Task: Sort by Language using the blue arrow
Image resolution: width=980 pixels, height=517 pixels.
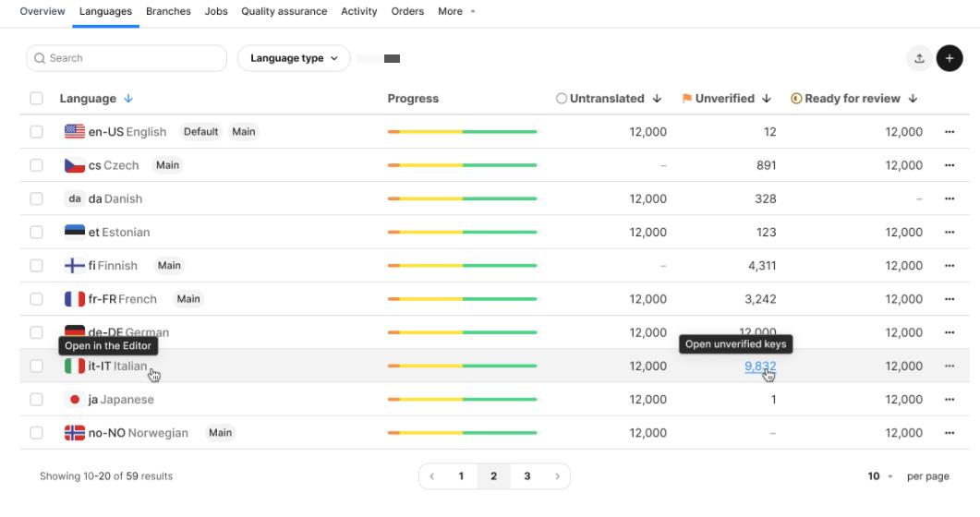Action: point(128,99)
